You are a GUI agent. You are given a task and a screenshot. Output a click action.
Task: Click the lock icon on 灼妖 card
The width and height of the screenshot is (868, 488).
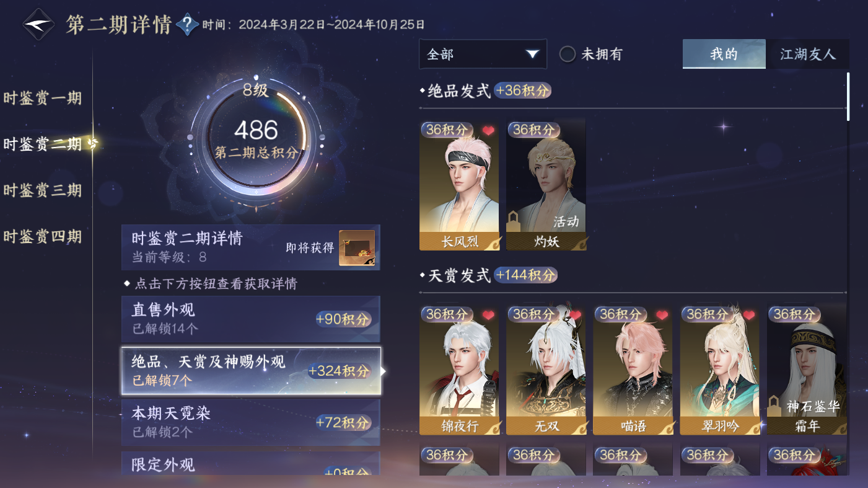513,221
